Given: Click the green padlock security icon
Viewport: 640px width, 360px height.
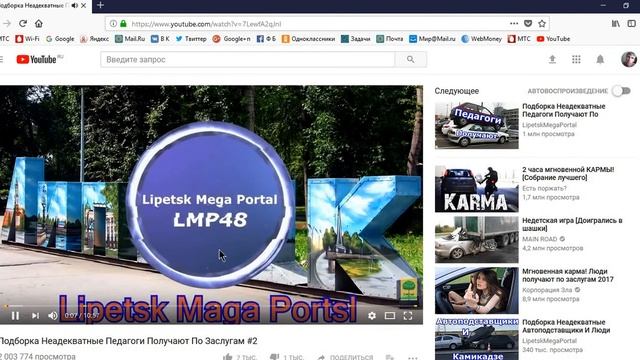Looking at the screenshot, I should 123,24.
